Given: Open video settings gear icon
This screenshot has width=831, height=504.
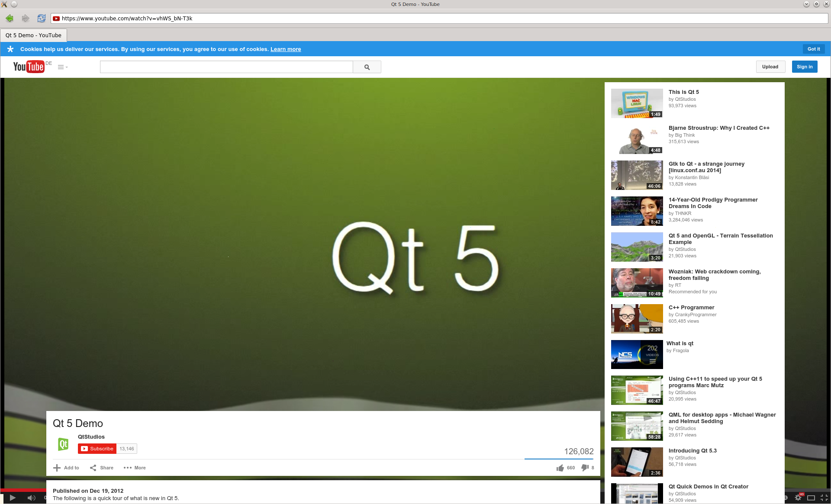Looking at the screenshot, I should (x=798, y=498).
